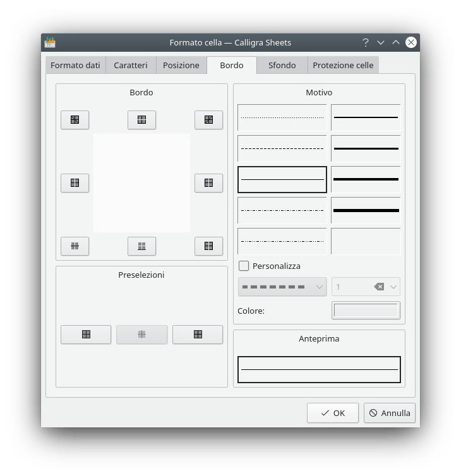Click the border button left of the preview area

[x=75, y=183]
